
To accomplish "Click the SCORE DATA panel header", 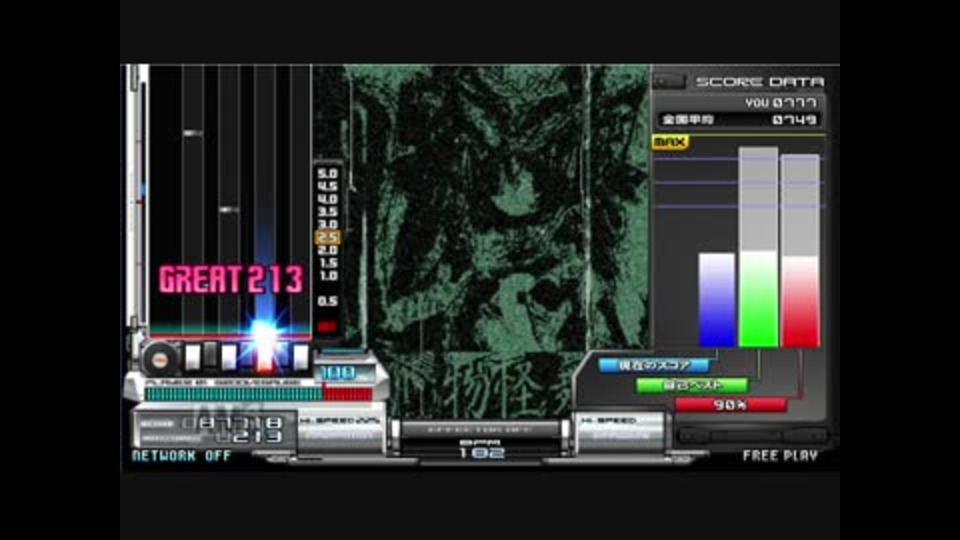I will 759,82.
